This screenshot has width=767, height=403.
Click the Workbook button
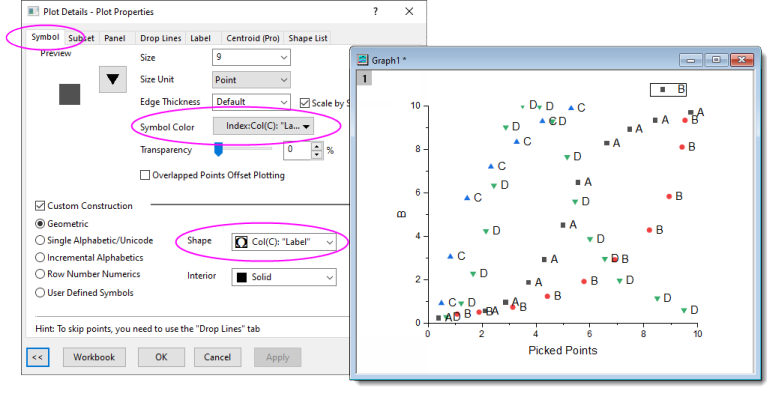coord(95,356)
